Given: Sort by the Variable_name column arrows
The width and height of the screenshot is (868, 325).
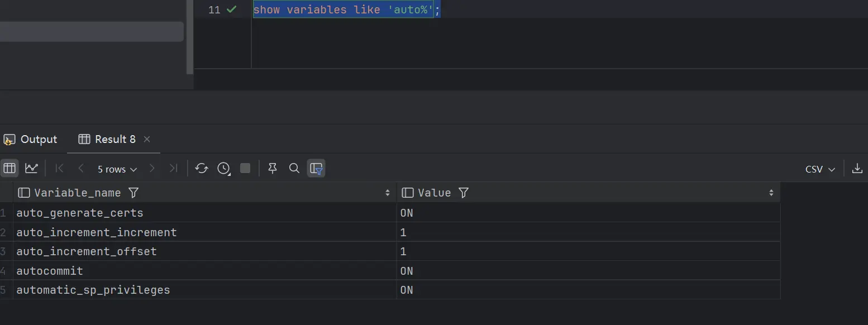Looking at the screenshot, I should click(388, 193).
